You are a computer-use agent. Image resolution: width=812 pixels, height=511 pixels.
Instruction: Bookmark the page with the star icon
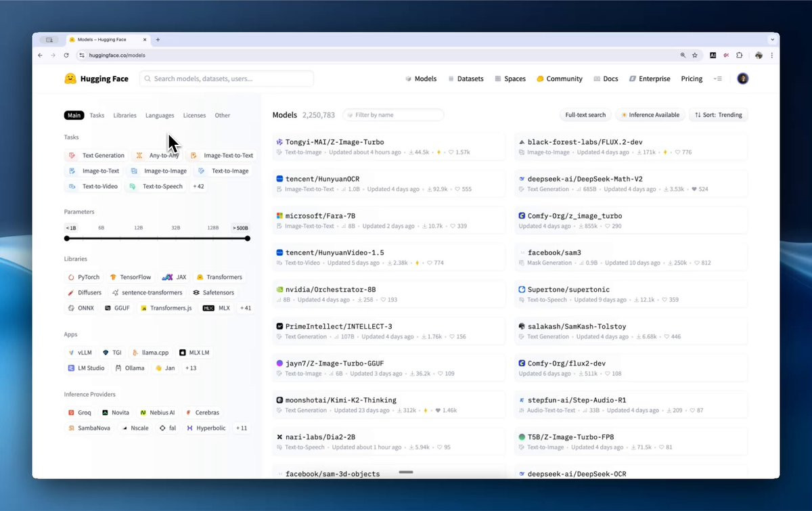(694, 55)
